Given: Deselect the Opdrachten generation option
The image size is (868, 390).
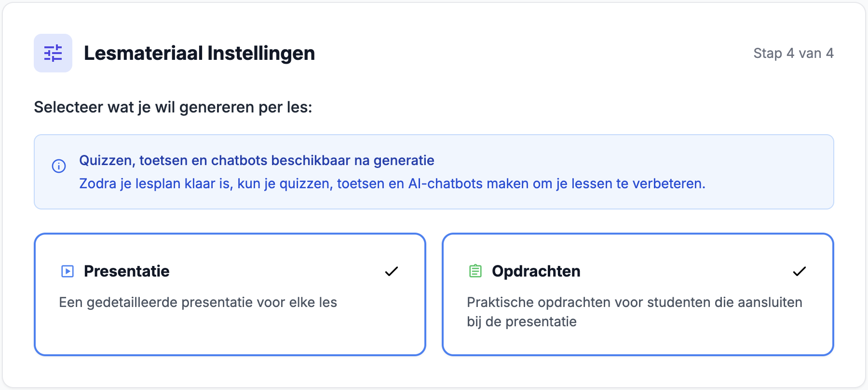Looking at the screenshot, I should click(638, 293).
